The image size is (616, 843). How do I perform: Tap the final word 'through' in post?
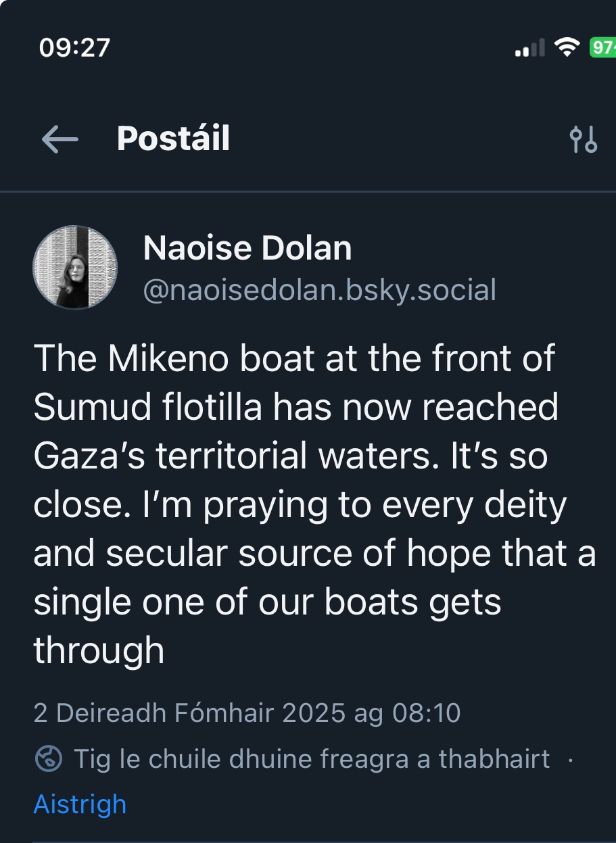click(99, 650)
